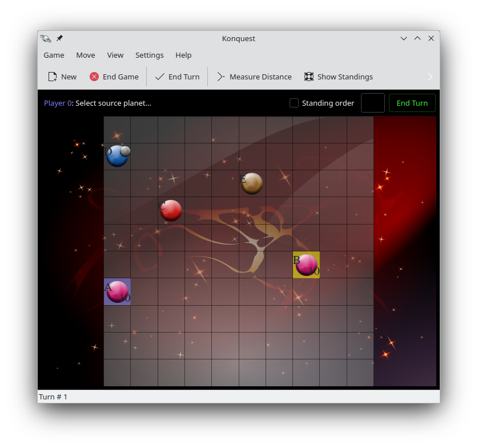This screenshot has width=478, height=448.
Task: Click the ship count input field
Action: coord(372,103)
